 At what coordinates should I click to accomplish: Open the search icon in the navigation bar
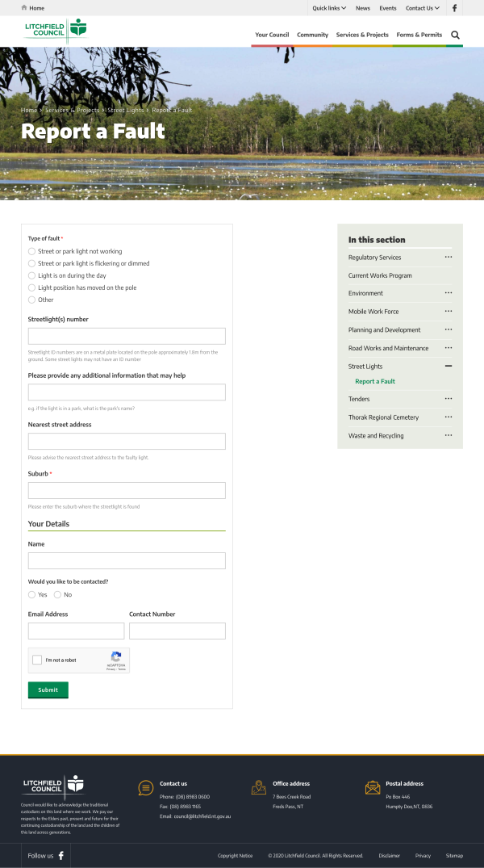click(456, 35)
